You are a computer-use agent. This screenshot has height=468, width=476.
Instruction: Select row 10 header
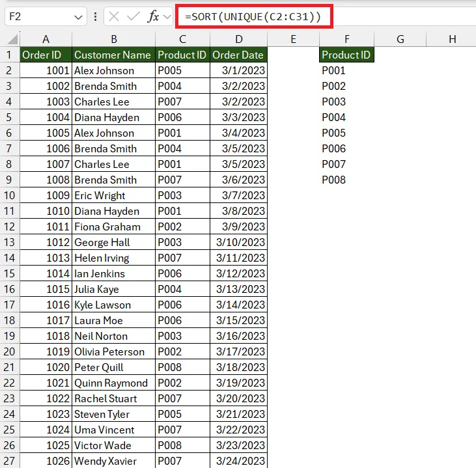pyautogui.click(x=10, y=195)
